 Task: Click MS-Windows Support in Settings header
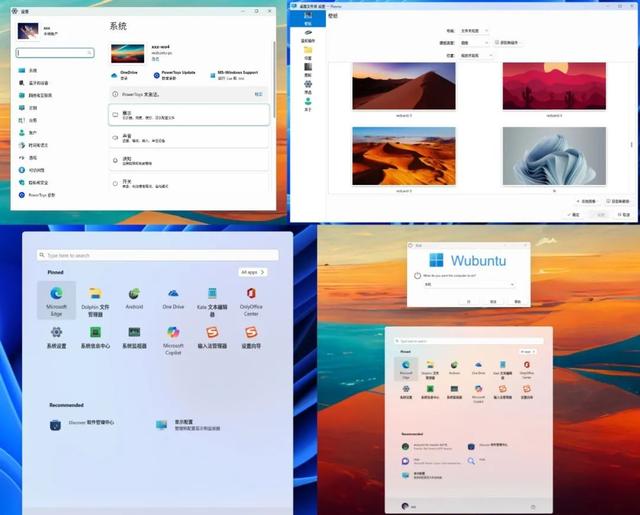[234, 75]
